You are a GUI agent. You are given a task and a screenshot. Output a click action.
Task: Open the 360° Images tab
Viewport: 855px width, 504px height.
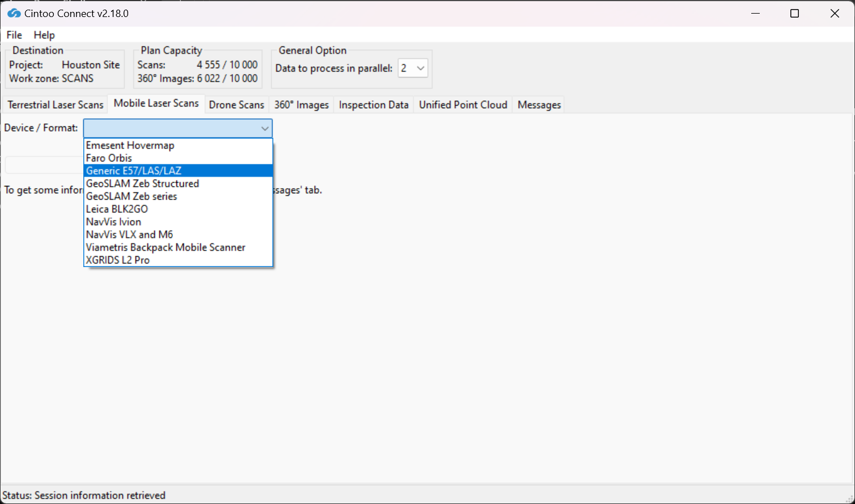click(x=302, y=105)
